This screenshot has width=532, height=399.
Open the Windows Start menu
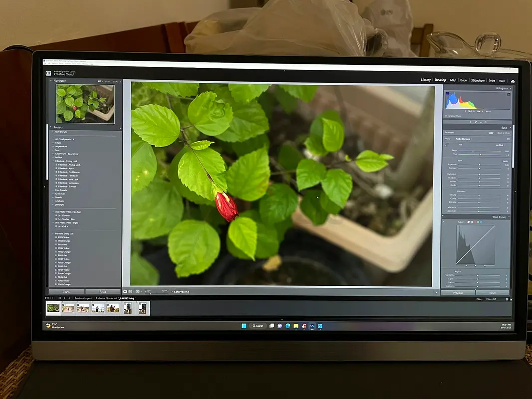pyautogui.click(x=244, y=326)
